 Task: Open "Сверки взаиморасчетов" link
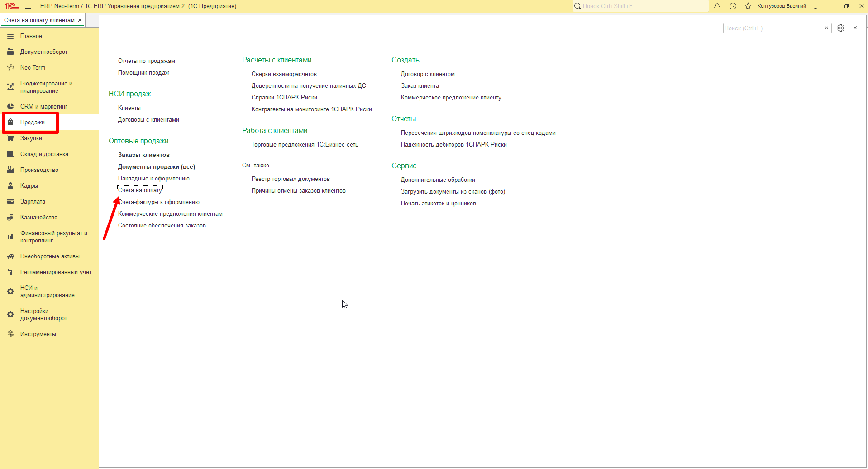pos(284,74)
